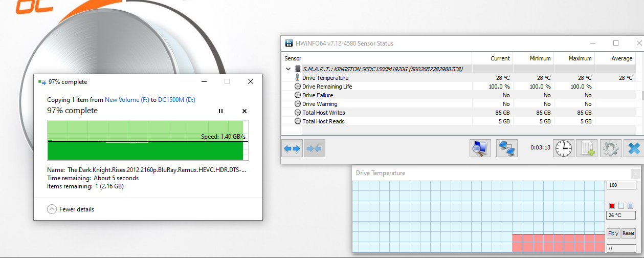Click the icon beside Total Host Writes

(x=298, y=113)
